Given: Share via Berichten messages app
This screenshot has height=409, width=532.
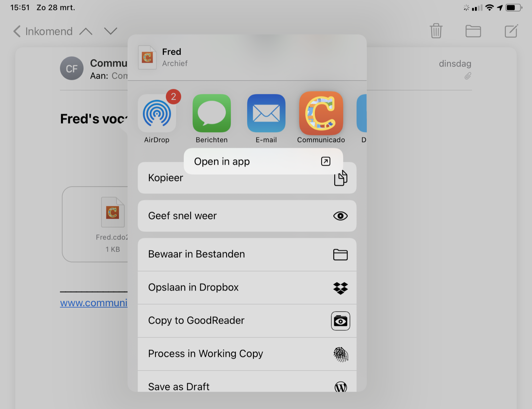Looking at the screenshot, I should [x=211, y=113].
